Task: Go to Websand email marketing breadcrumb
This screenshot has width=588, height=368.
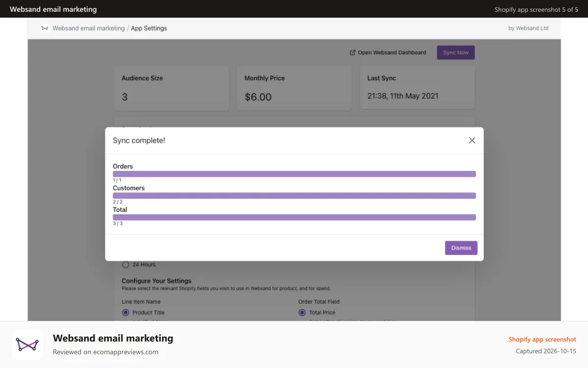Action: [89, 28]
